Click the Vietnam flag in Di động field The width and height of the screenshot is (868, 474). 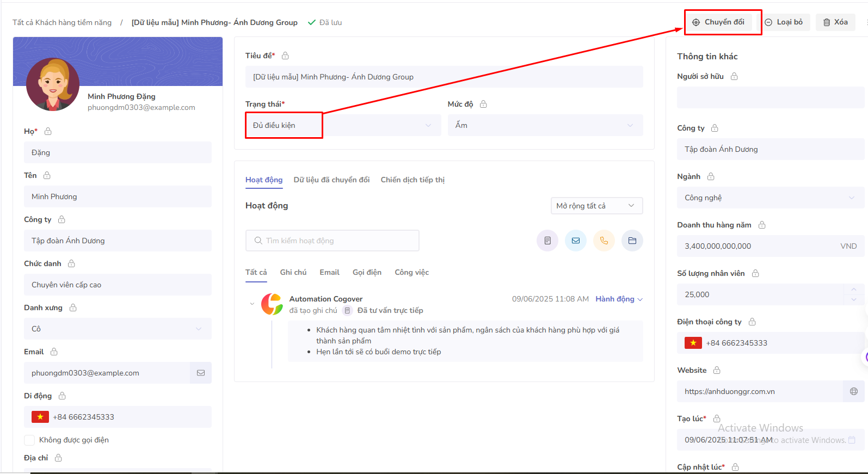40,417
